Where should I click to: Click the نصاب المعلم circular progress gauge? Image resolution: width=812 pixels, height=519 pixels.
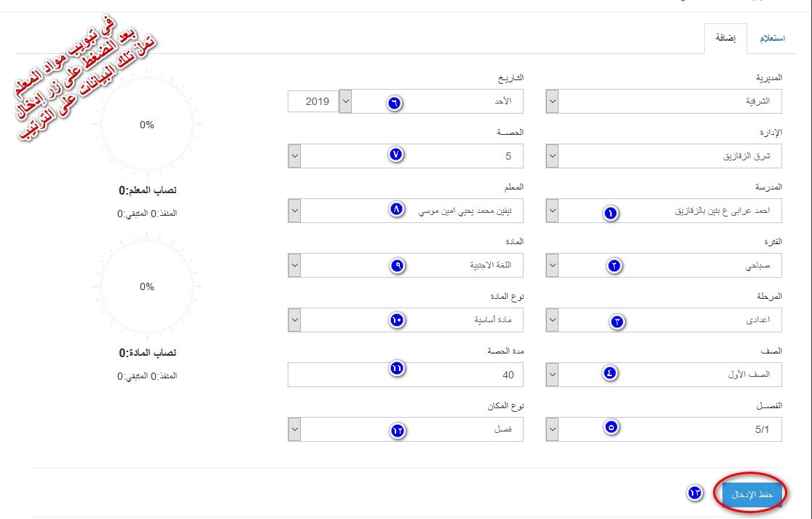[x=147, y=125]
